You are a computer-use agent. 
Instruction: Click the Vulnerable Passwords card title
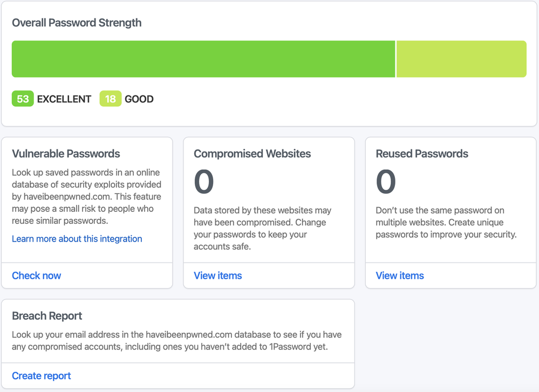click(66, 154)
